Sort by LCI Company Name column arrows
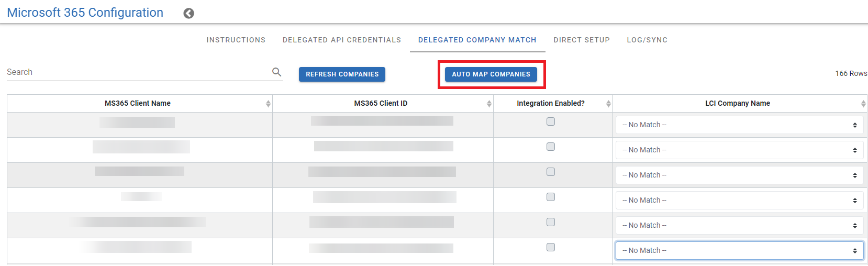 [x=863, y=104]
